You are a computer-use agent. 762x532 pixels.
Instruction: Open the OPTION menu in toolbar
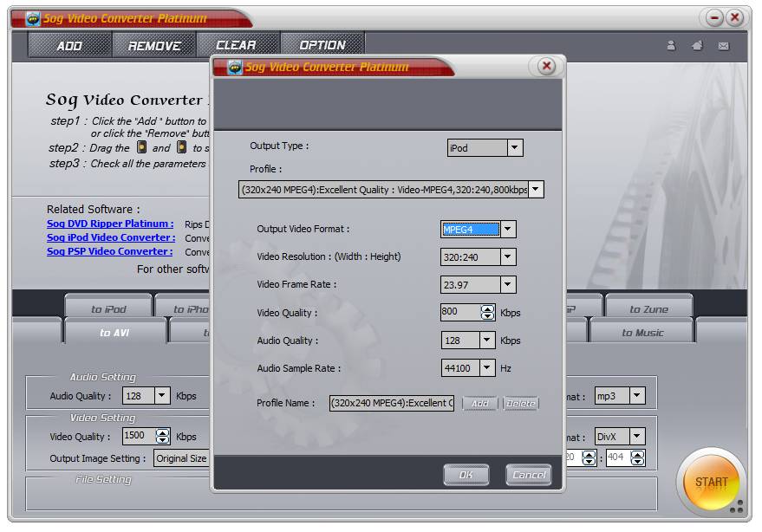coord(322,45)
